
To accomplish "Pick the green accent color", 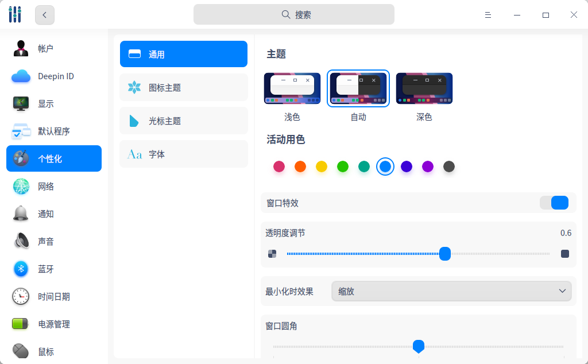I will tap(343, 166).
